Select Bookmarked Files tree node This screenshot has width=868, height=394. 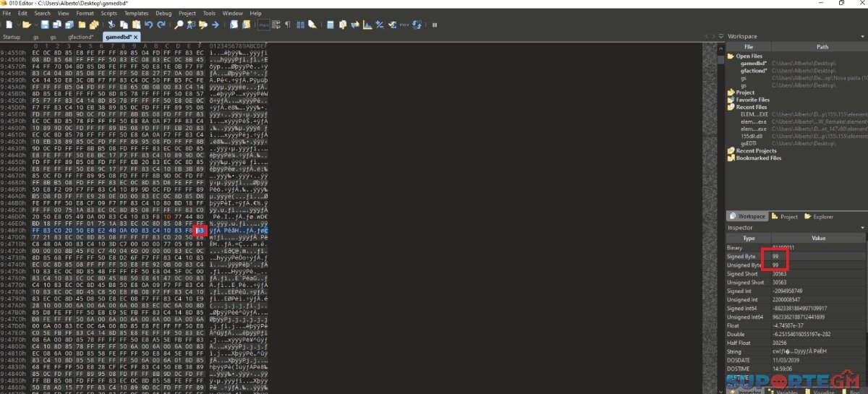tap(758, 158)
